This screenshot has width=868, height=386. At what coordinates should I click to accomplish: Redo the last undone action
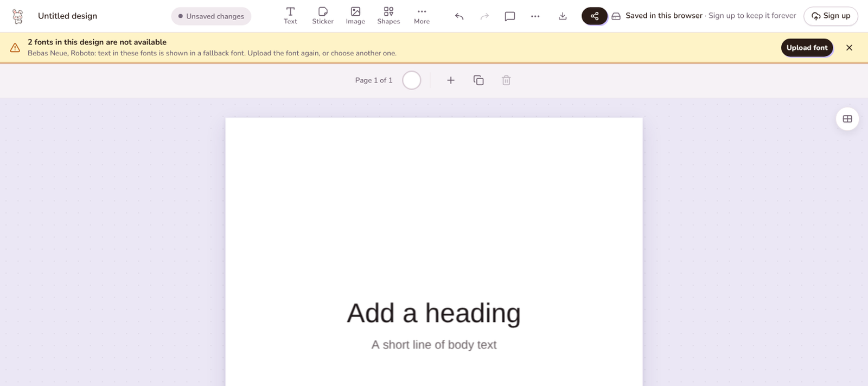[484, 16]
